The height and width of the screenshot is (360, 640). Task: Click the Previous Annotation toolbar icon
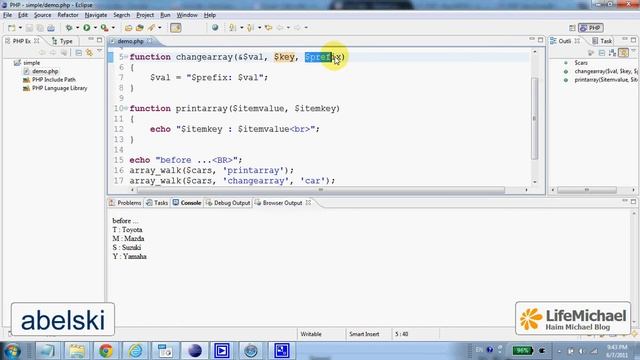(250, 28)
